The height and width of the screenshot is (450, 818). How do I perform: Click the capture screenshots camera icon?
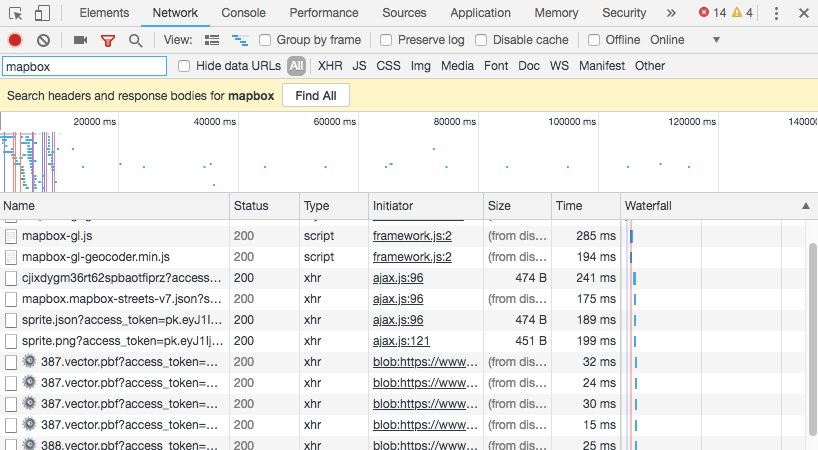[80, 40]
